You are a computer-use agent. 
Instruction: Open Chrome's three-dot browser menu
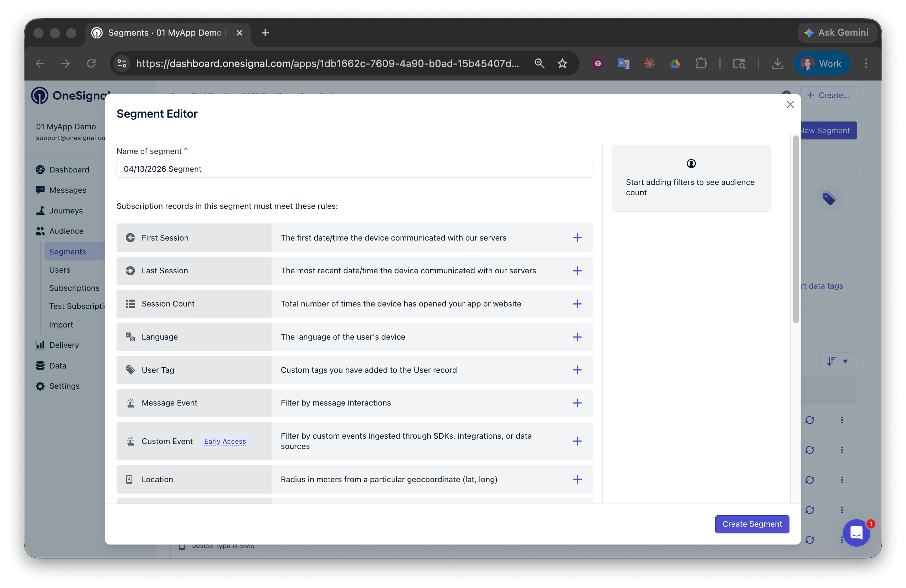point(866,63)
